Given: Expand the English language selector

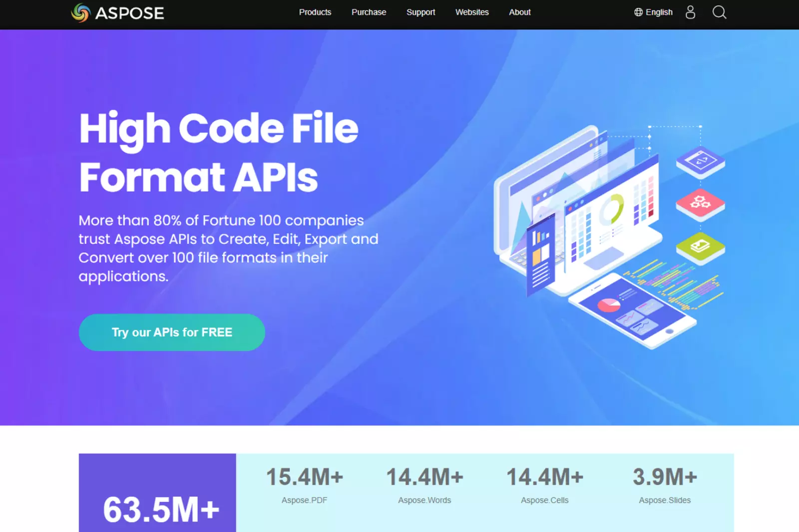Looking at the screenshot, I should click(653, 12).
